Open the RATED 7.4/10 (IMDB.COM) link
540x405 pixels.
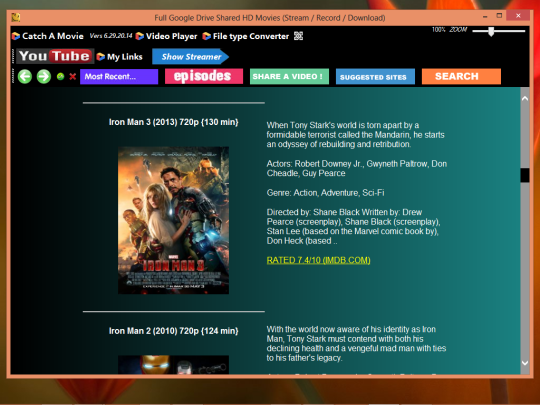tap(319, 260)
